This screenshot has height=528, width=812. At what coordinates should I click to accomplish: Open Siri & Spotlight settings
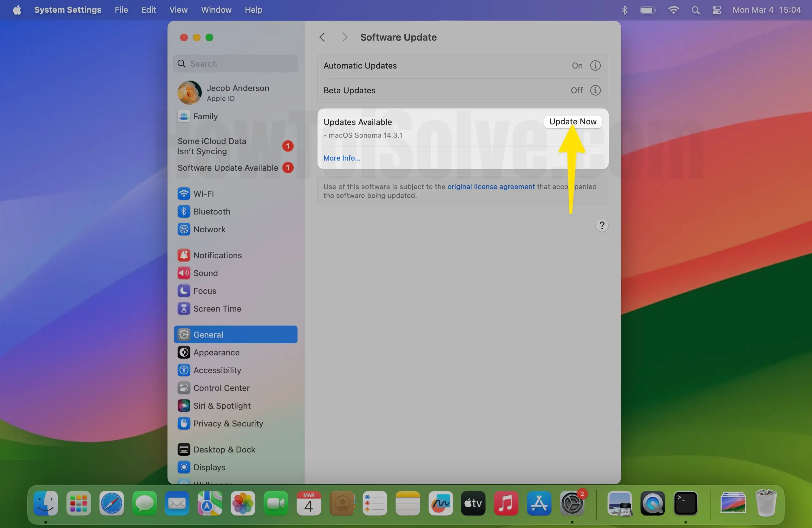click(221, 406)
